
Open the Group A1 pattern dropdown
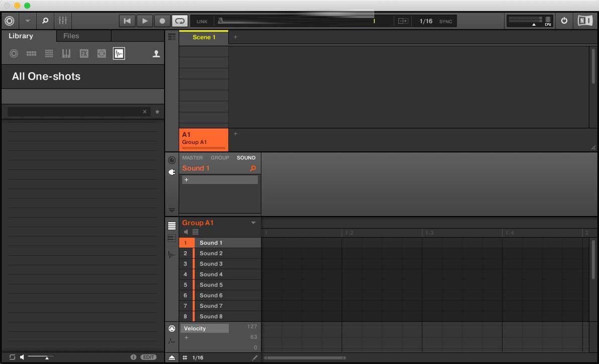pyautogui.click(x=253, y=223)
